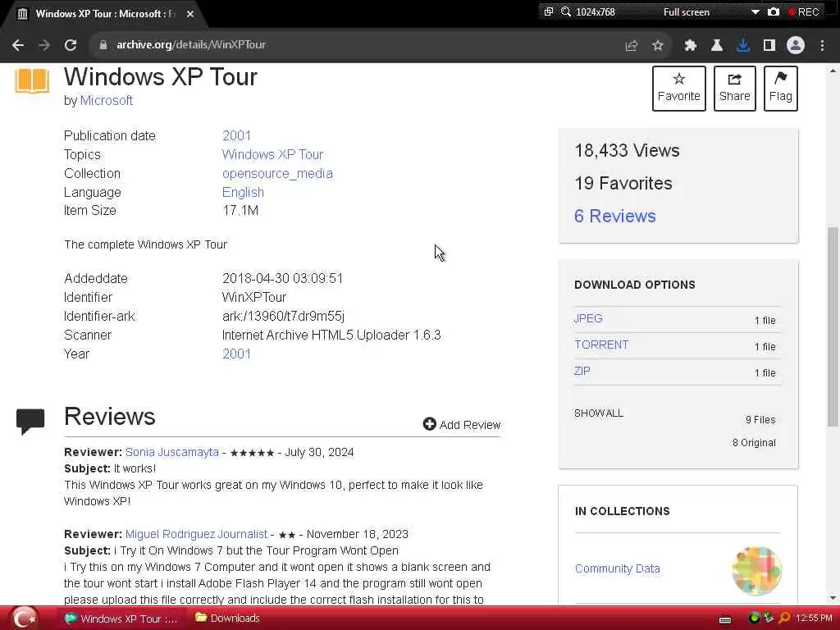The width and height of the screenshot is (840, 630).
Task: Open the 6 Reviews link
Action: pyautogui.click(x=615, y=216)
